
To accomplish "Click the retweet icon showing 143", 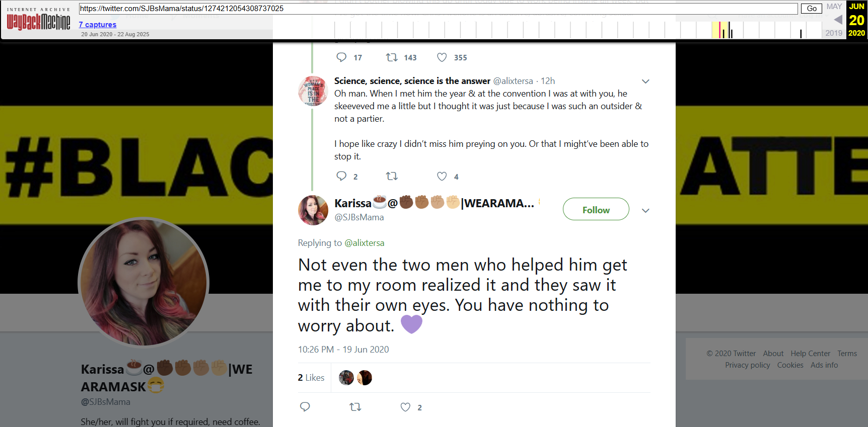I will pos(392,57).
